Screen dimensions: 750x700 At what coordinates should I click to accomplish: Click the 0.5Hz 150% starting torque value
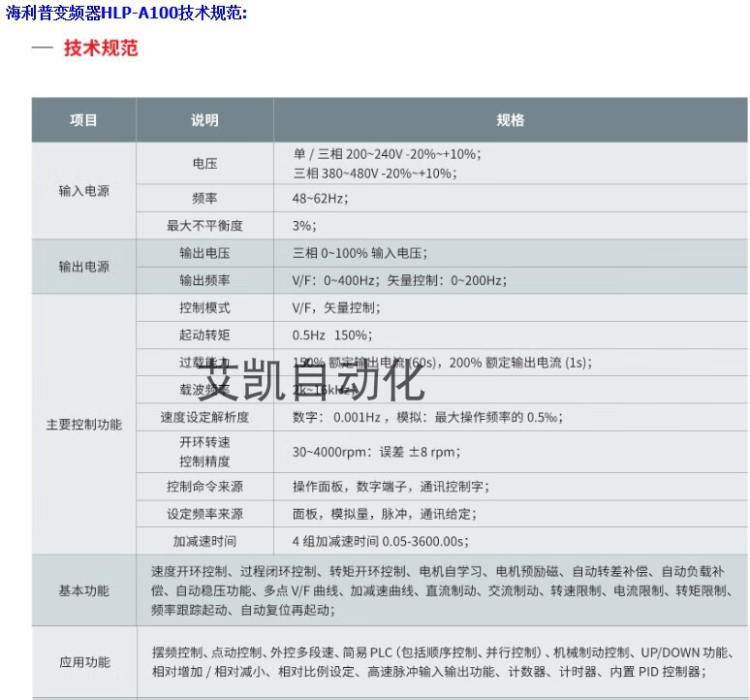(331, 334)
